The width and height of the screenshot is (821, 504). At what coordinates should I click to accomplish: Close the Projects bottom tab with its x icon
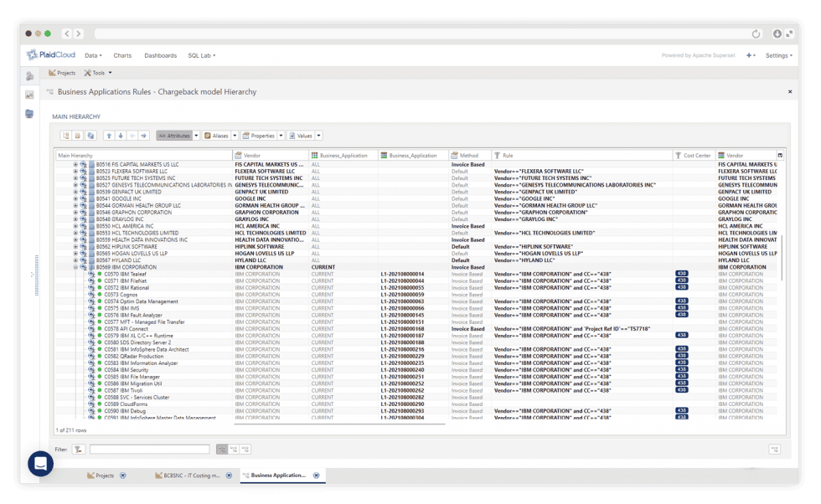pyautogui.click(x=123, y=476)
